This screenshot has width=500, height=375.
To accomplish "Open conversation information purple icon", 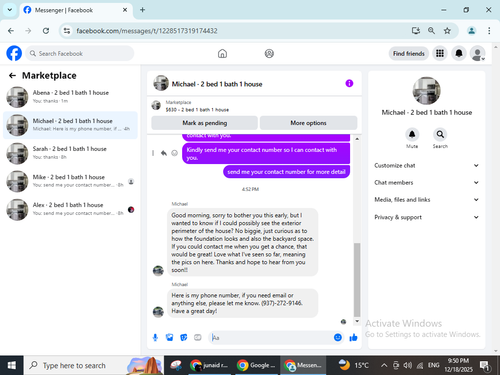I will coord(349,83).
